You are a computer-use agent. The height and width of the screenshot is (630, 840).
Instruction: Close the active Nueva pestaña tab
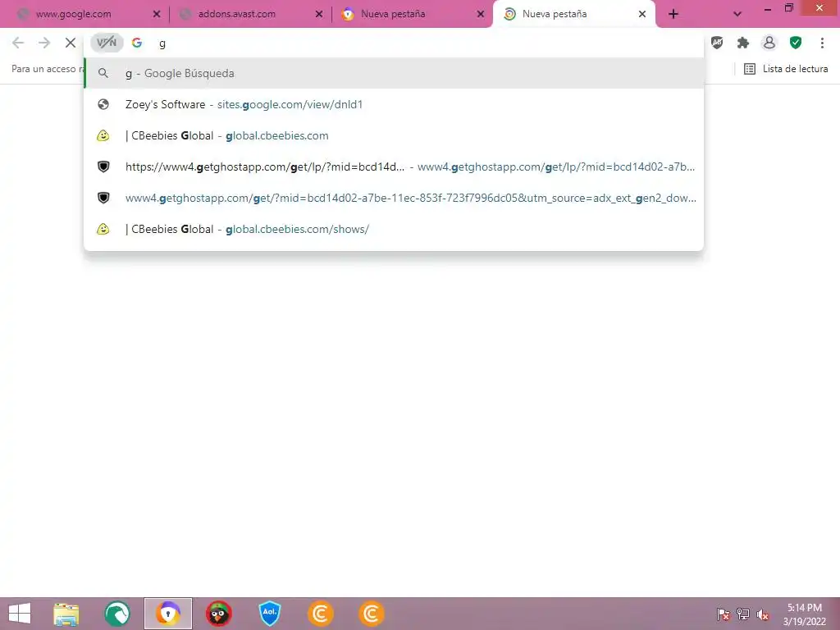tap(641, 15)
